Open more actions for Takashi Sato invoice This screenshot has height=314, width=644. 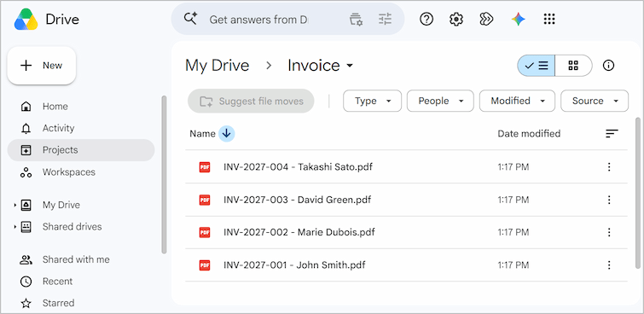pyautogui.click(x=609, y=167)
